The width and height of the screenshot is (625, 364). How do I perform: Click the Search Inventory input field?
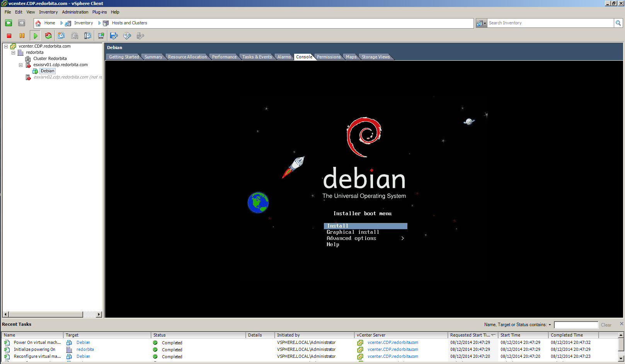(x=550, y=23)
